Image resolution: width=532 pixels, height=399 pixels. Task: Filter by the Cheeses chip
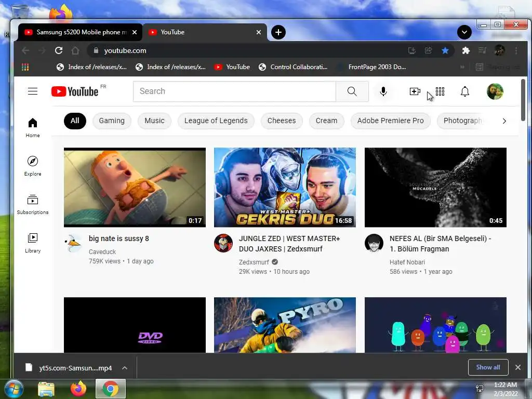coord(281,121)
